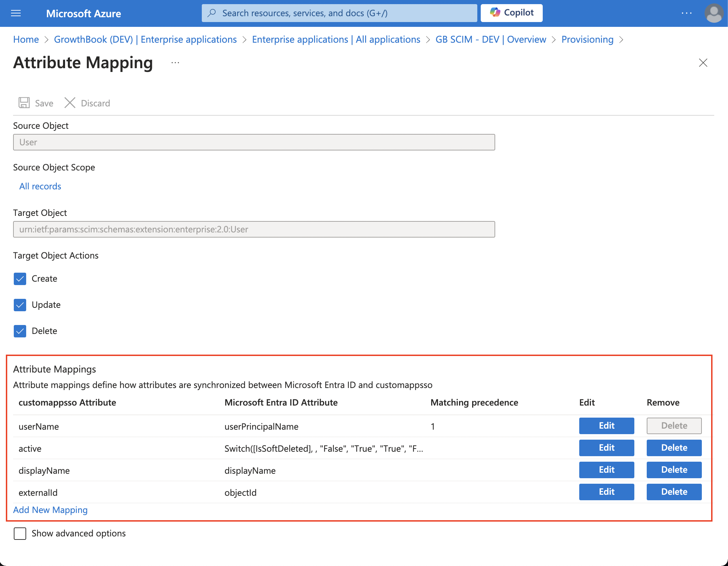Open ellipsis menu beside Attribute Mapping title
Image resolution: width=728 pixels, height=566 pixels.
[175, 63]
